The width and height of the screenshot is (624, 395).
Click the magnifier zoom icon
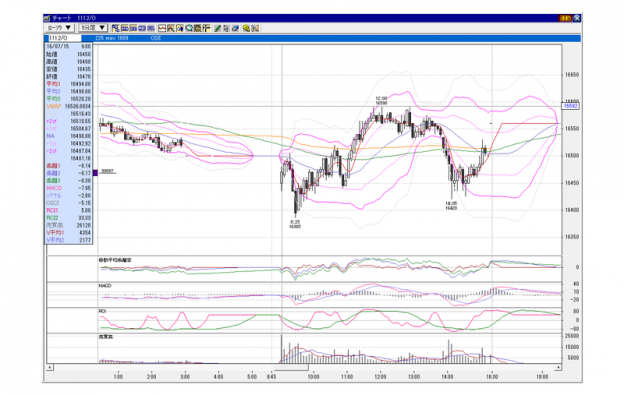189,28
